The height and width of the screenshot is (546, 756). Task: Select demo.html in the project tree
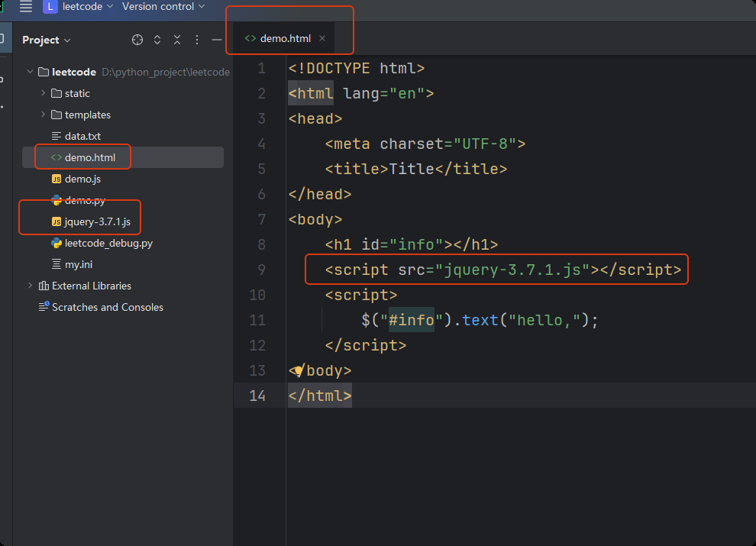click(x=90, y=157)
